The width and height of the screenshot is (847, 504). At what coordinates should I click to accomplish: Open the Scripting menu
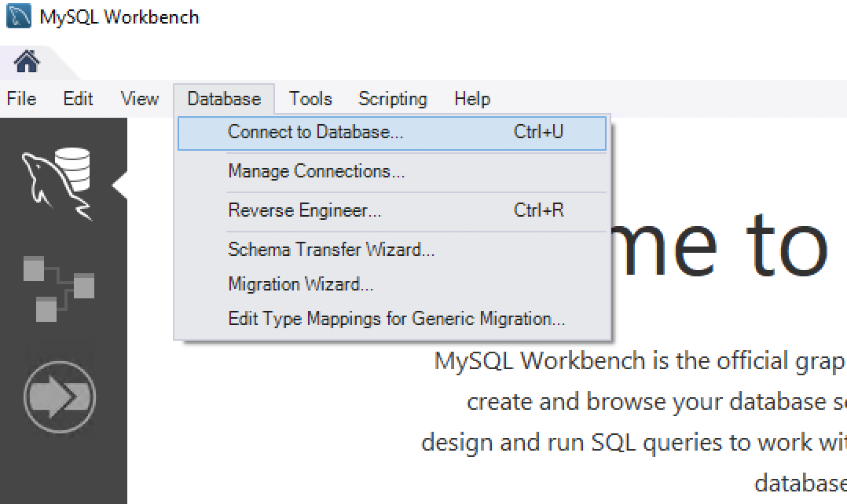click(x=393, y=99)
